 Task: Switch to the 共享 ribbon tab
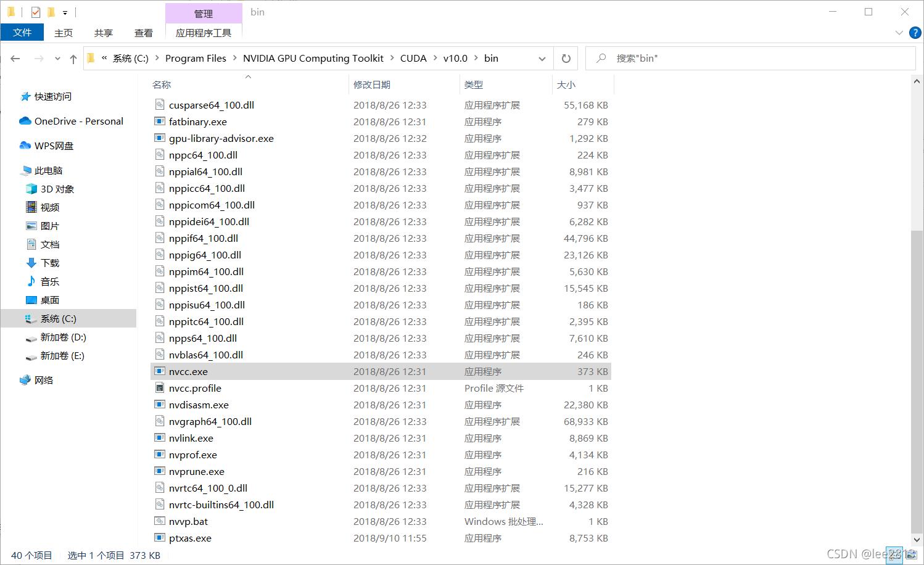coord(104,33)
